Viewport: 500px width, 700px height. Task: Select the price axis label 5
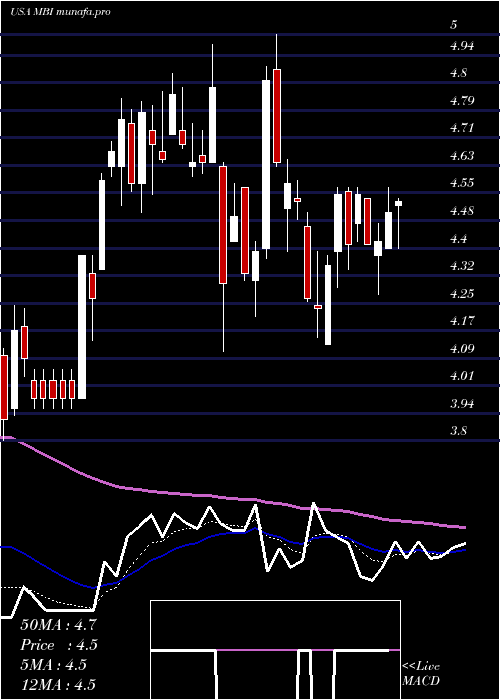pyautogui.click(x=454, y=25)
